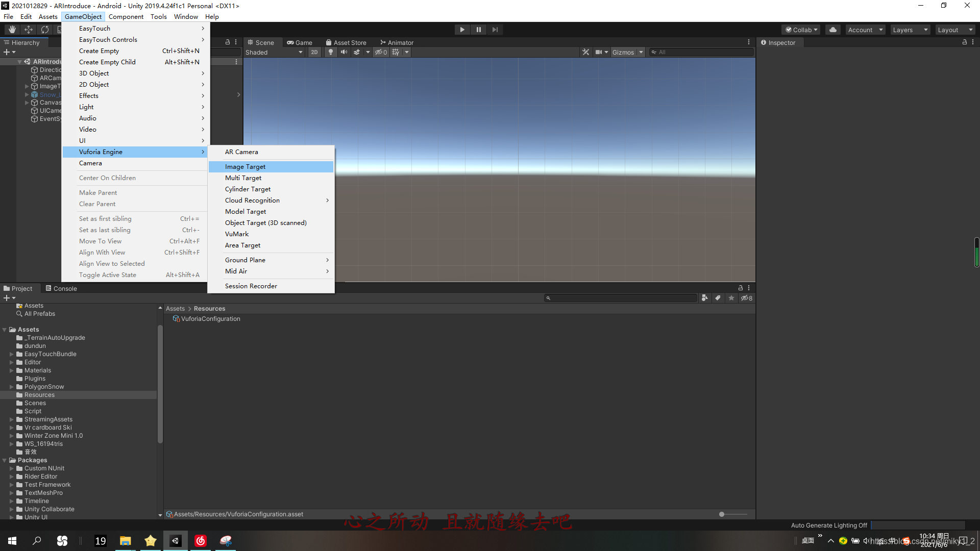Open cloud services icon
980x551 pixels.
coord(833,30)
